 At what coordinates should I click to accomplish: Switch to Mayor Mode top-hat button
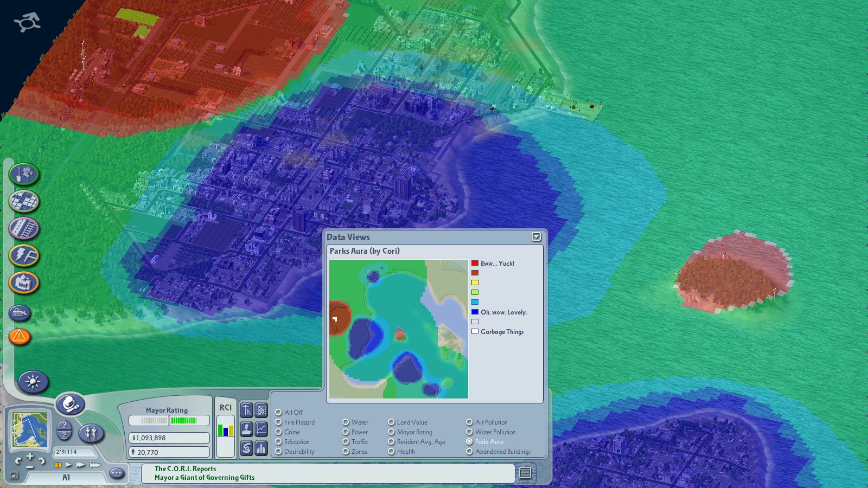click(71, 404)
